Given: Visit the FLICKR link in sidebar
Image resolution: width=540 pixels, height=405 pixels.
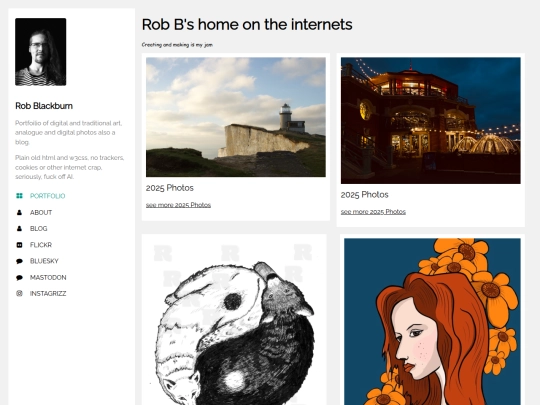Looking at the screenshot, I should point(41,245).
